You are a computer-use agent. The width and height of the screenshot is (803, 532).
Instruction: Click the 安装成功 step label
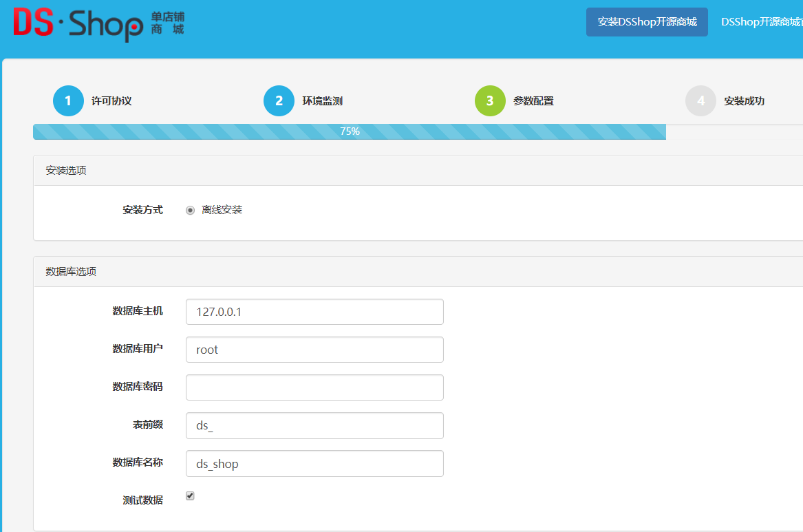744,101
